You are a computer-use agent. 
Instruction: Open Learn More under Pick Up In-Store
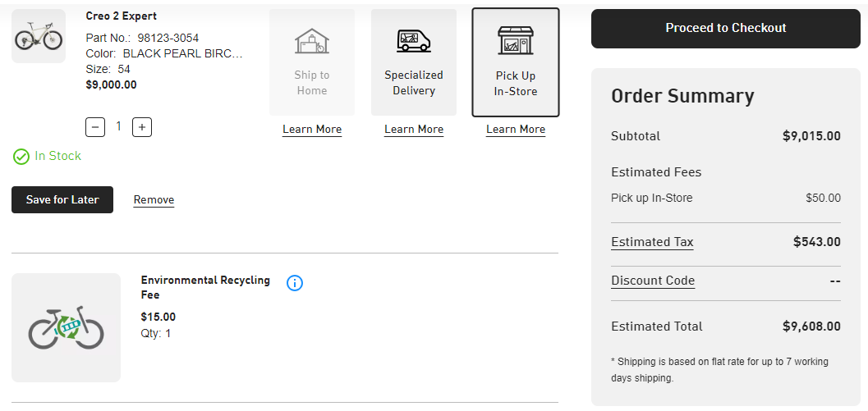[x=516, y=130]
